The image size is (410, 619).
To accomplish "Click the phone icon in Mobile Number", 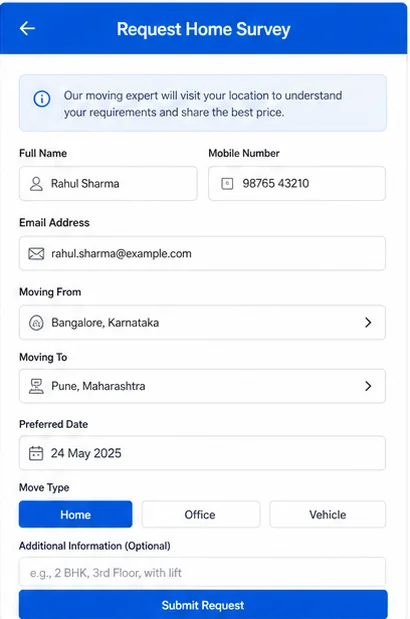I will coord(227,184).
